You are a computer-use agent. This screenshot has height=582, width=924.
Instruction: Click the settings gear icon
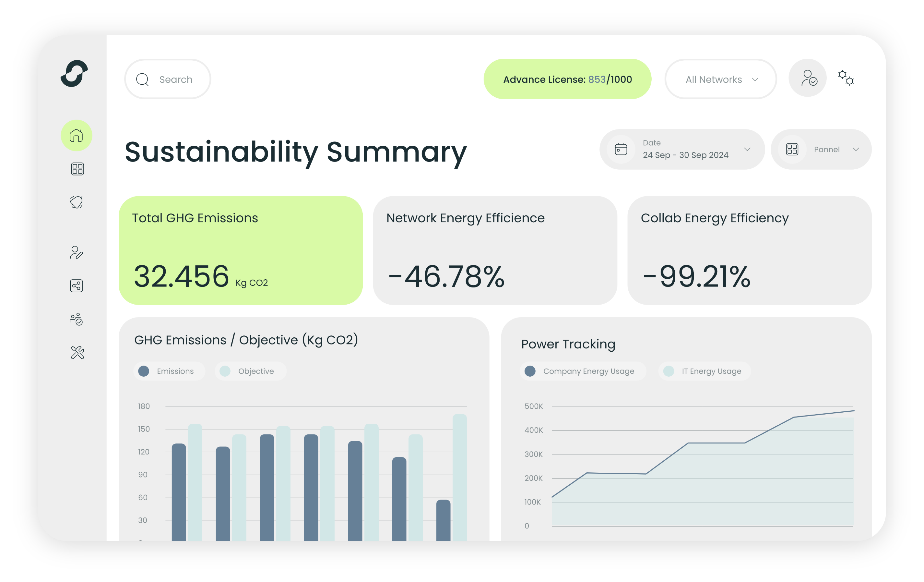click(x=844, y=79)
